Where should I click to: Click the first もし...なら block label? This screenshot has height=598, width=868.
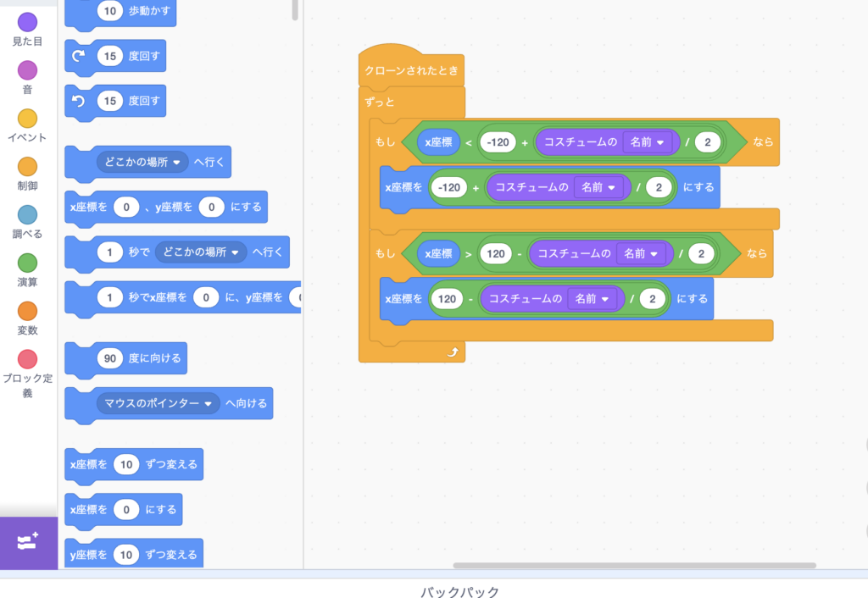click(x=386, y=142)
